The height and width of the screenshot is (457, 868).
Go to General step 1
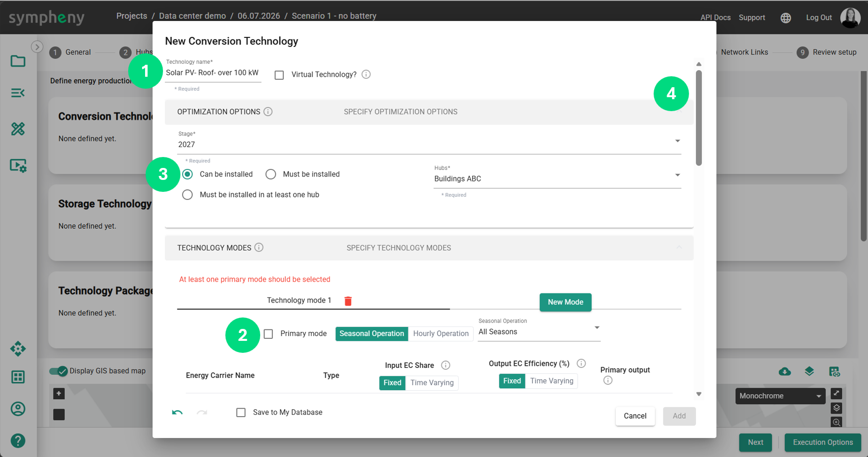click(x=70, y=52)
